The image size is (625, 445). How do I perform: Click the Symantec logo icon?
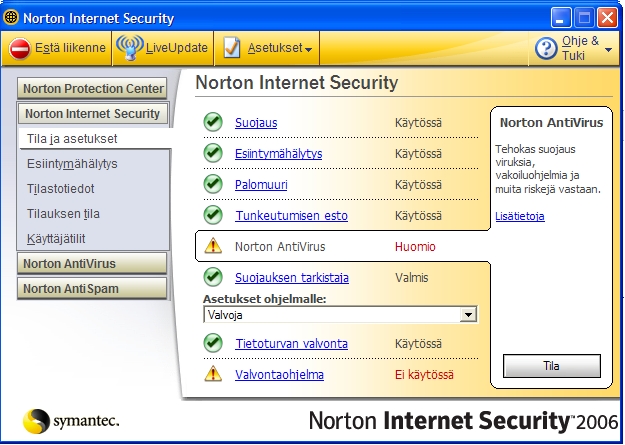37,421
